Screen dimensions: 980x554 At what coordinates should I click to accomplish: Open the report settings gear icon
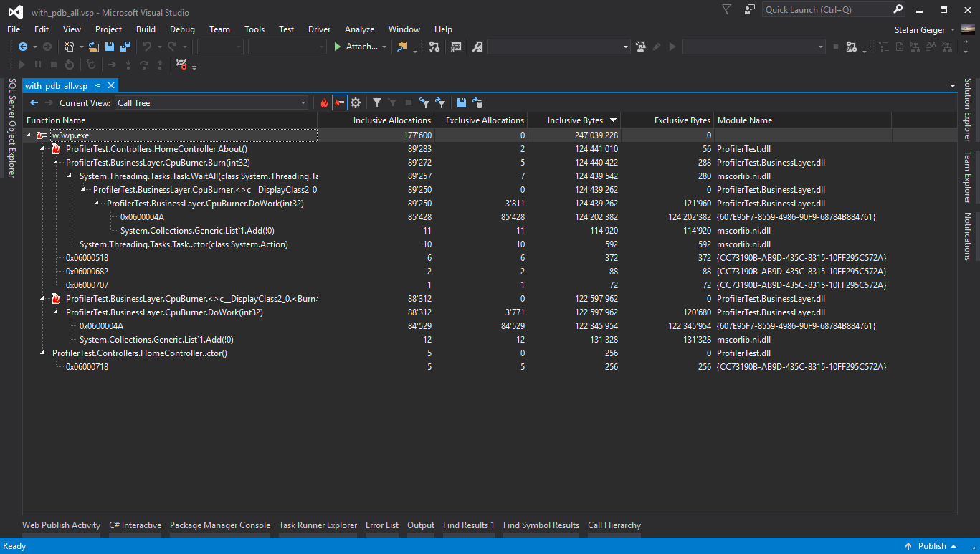click(x=356, y=102)
